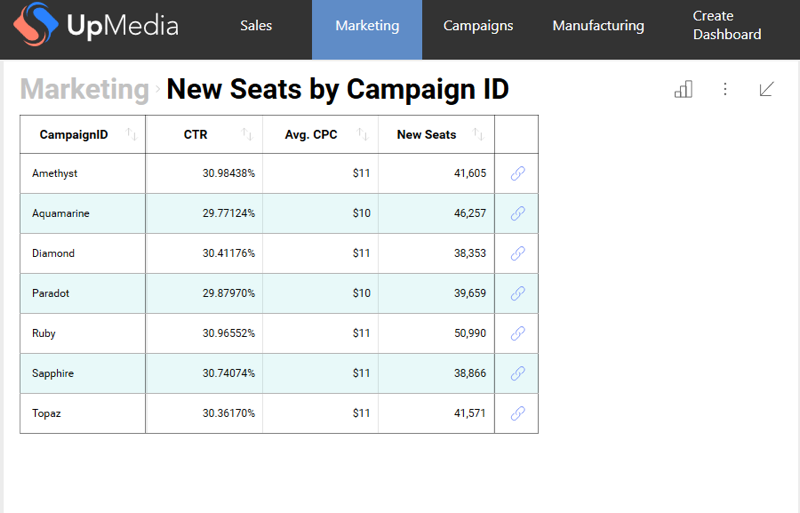
Task: Sort by CTR using the sort arrows
Action: (248, 135)
